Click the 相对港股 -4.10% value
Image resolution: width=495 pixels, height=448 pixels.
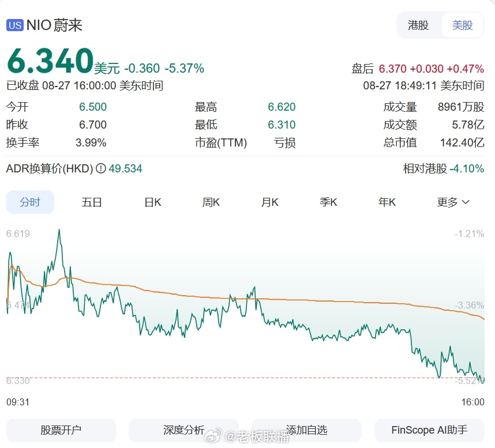pyautogui.click(x=467, y=168)
